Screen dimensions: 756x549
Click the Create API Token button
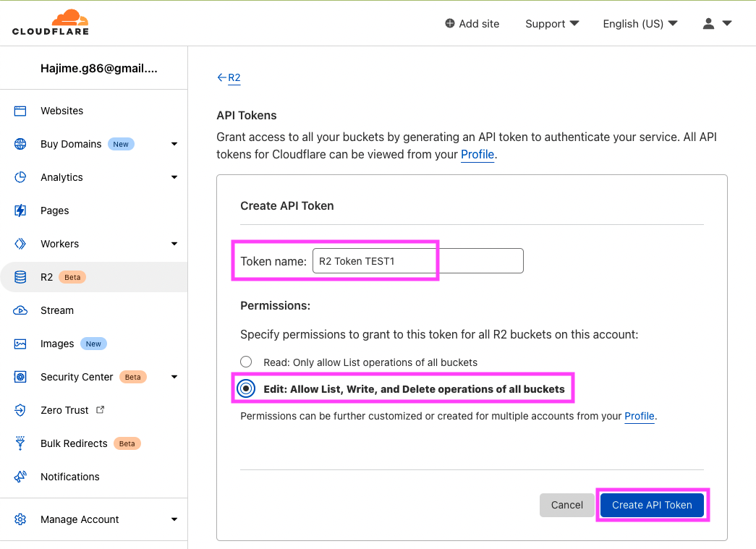(x=652, y=505)
